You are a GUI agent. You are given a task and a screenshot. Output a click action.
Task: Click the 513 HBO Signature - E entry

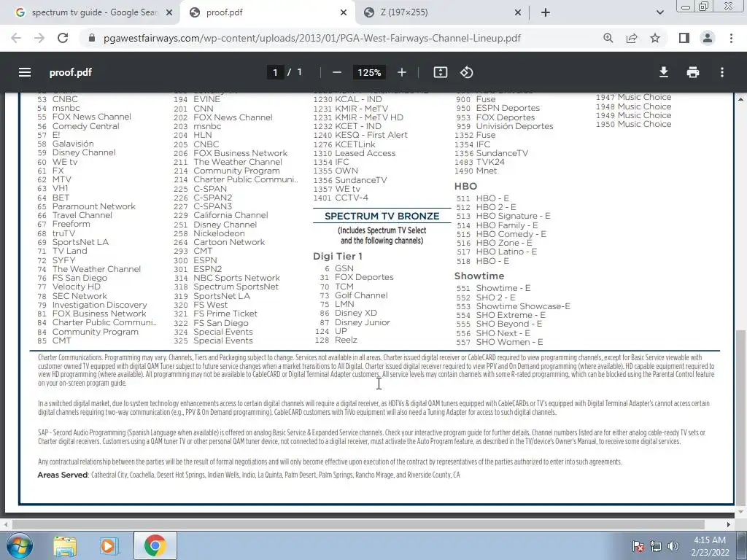point(503,216)
